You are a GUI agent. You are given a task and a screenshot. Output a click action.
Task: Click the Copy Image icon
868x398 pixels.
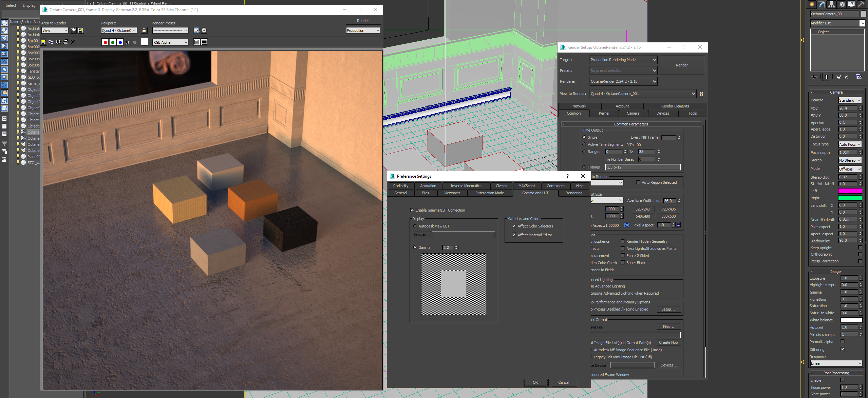51,42
